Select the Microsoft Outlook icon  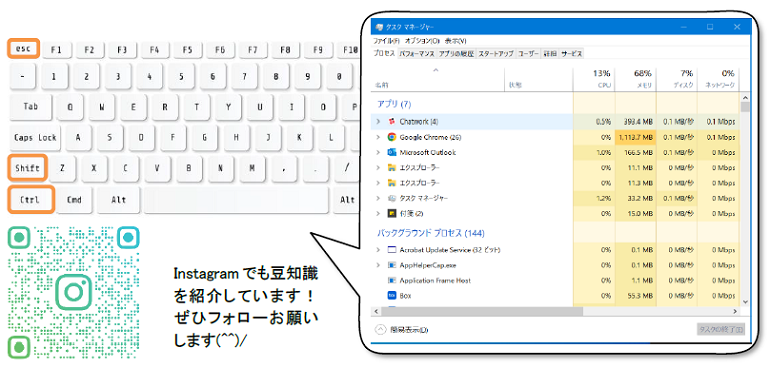pos(392,152)
